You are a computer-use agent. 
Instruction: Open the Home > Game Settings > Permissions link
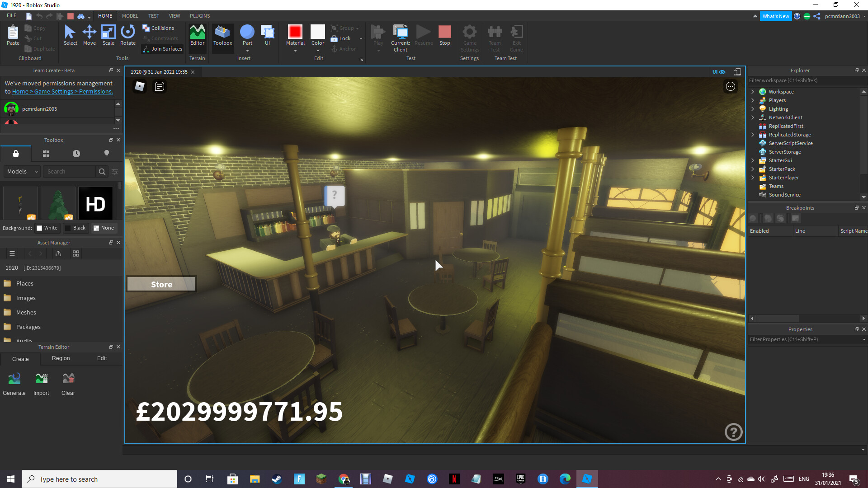click(x=62, y=92)
